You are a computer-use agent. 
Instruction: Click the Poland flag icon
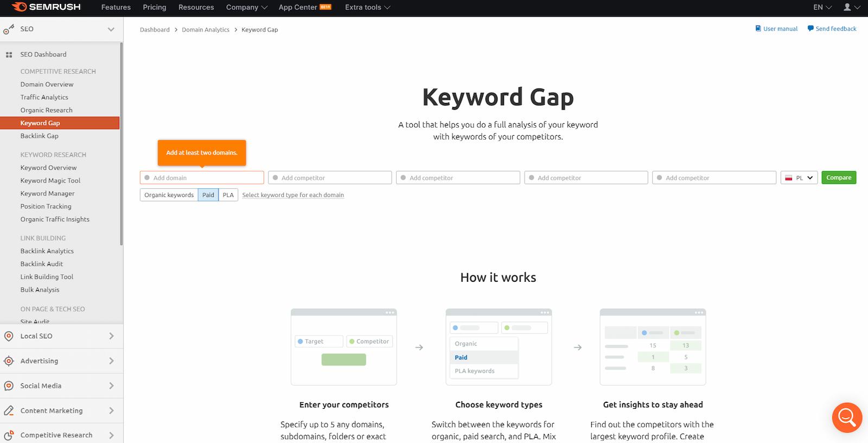(x=789, y=178)
